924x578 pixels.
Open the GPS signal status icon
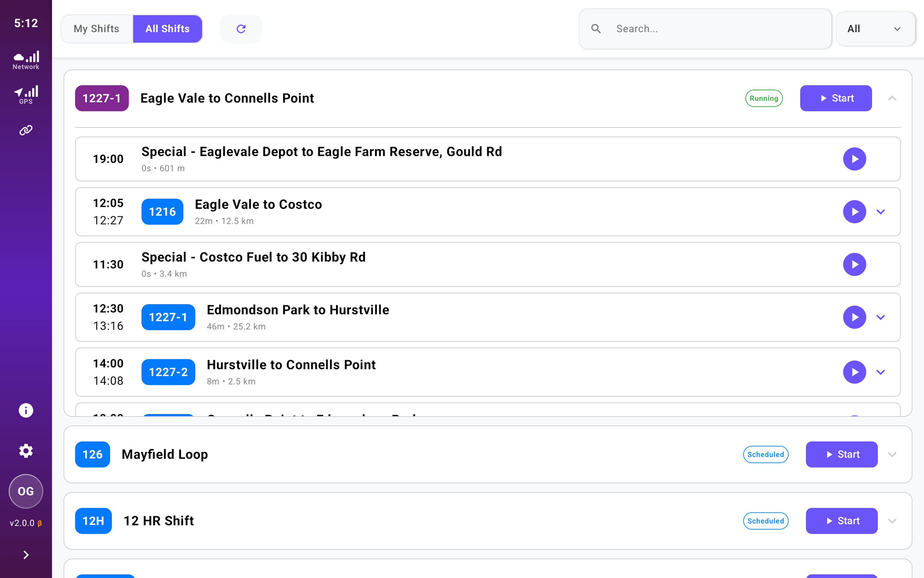pyautogui.click(x=26, y=94)
